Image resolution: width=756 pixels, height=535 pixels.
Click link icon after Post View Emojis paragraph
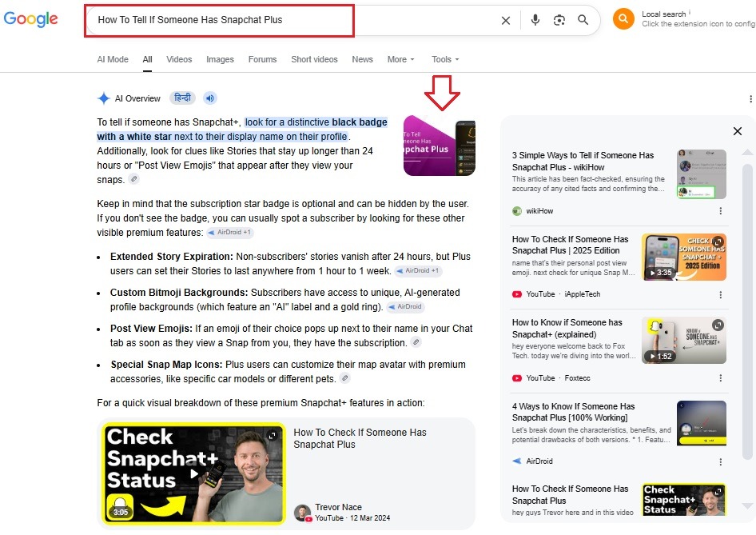point(416,342)
